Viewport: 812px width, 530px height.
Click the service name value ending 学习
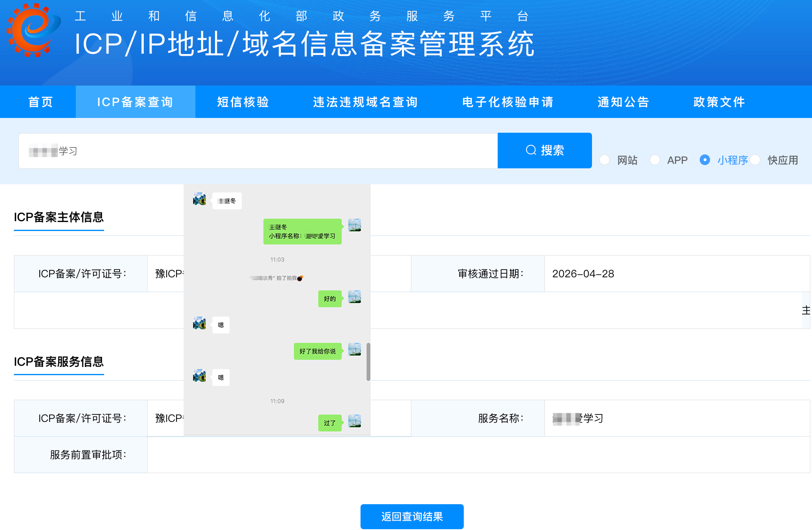[x=578, y=418]
